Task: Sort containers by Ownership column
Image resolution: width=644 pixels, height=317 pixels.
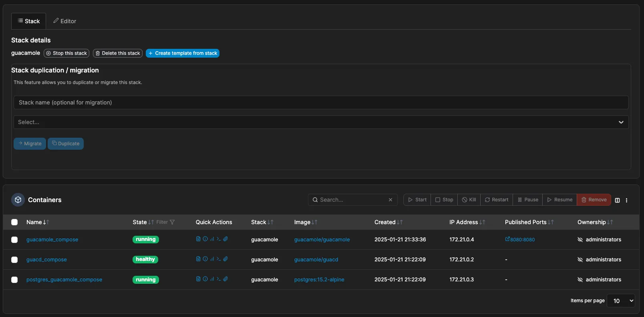Action: pos(595,222)
